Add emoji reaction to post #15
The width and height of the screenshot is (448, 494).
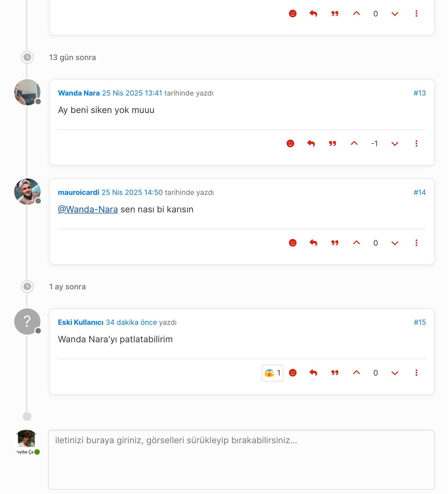pyautogui.click(x=293, y=373)
